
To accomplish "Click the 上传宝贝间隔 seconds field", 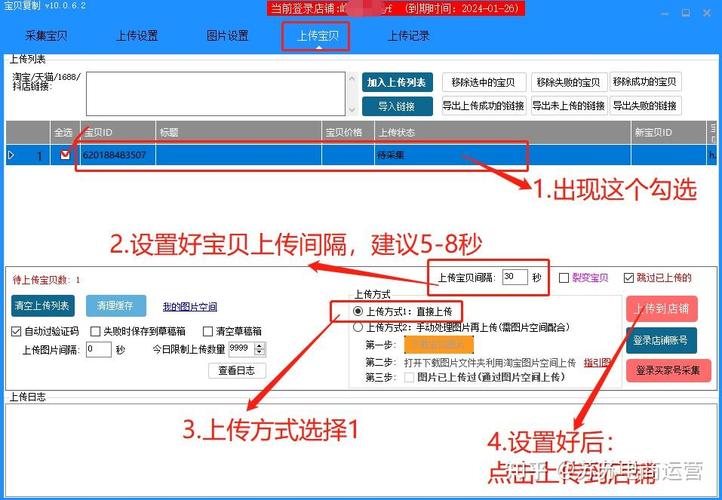I will [x=515, y=277].
